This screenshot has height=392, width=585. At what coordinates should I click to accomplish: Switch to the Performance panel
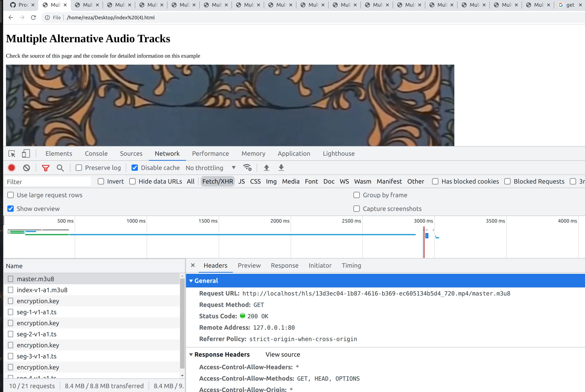(x=210, y=153)
